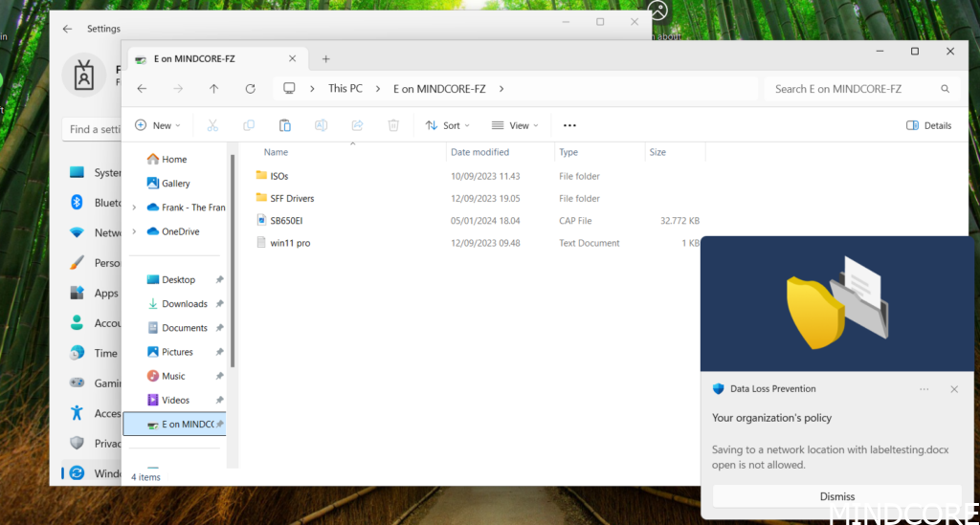Click the Paste clipboard icon
This screenshot has height=525, width=980.
pyautogui.click(x=284, y=125)
